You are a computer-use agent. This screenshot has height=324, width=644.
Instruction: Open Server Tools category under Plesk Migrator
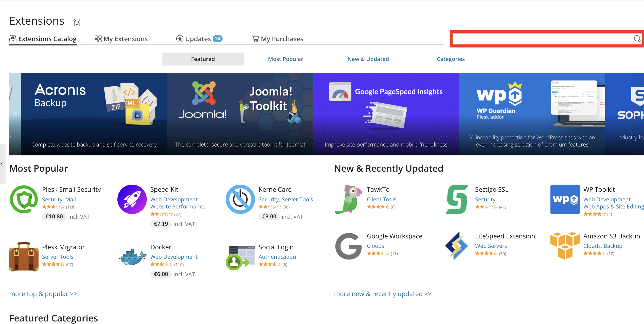click(58, 257)
